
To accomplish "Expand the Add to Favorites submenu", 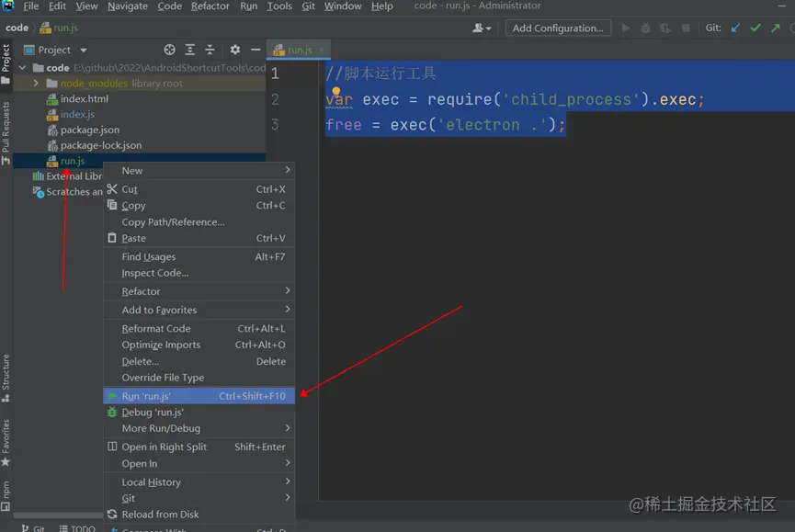I will tap(199, 310).
